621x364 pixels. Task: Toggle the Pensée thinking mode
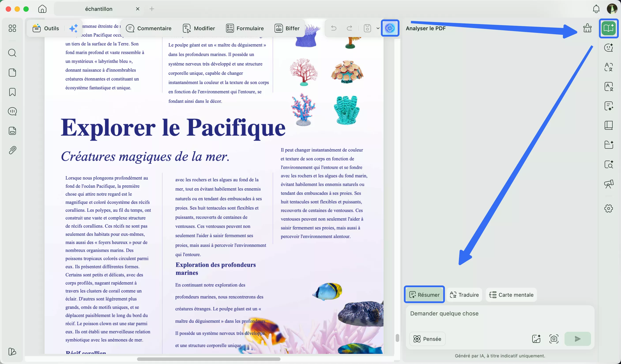click(x=427, y=339)
